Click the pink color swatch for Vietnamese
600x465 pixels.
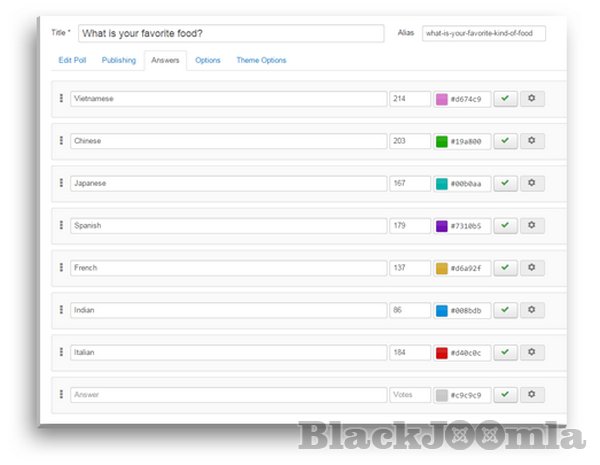tap(441, 99)
